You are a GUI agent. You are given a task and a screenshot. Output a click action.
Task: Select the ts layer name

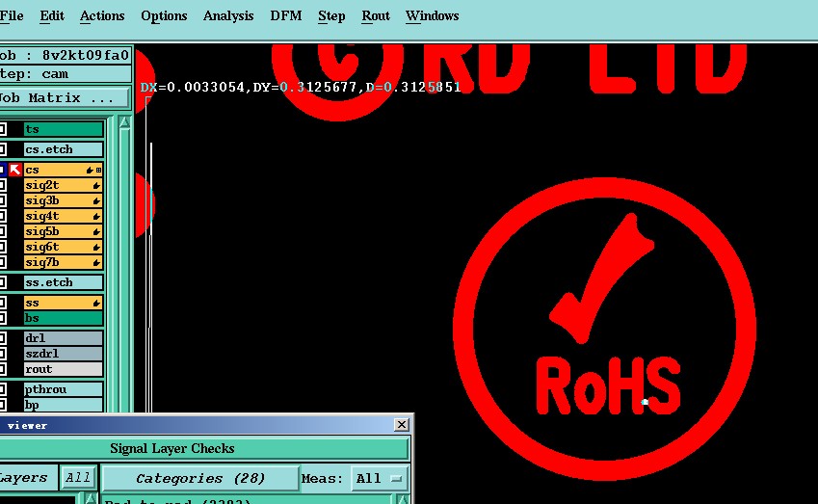point(64,129)
